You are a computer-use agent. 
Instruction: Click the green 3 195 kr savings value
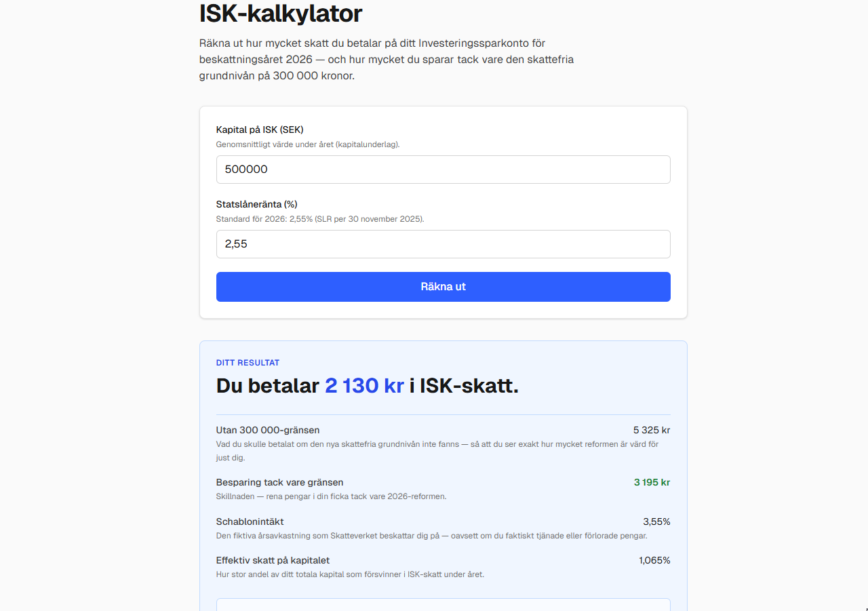click(x=652, y=482)
